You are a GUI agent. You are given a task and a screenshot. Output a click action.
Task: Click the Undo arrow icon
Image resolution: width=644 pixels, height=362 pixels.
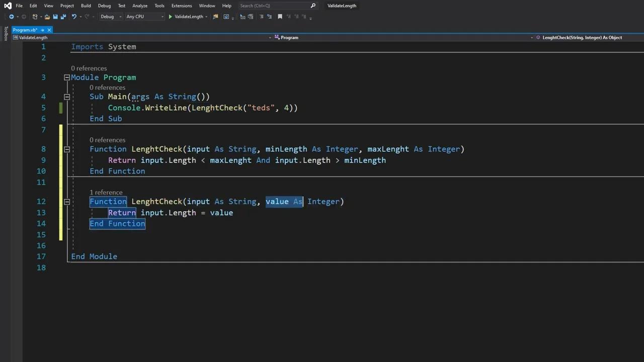coord(74,17)
